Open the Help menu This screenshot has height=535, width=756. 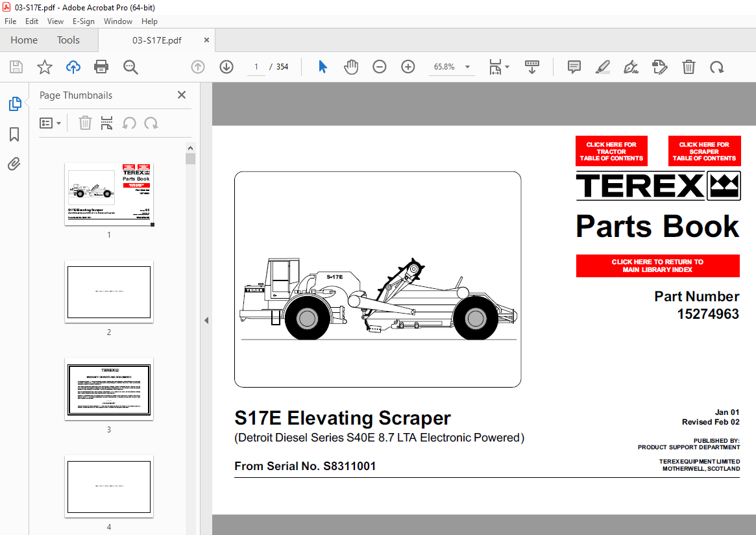(x=149, y=21)
